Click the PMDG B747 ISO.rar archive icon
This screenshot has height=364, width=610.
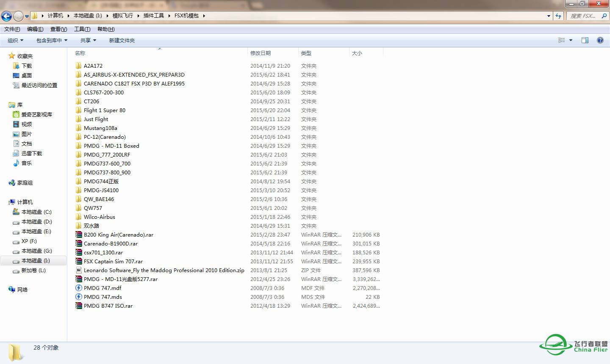[78, 306]
